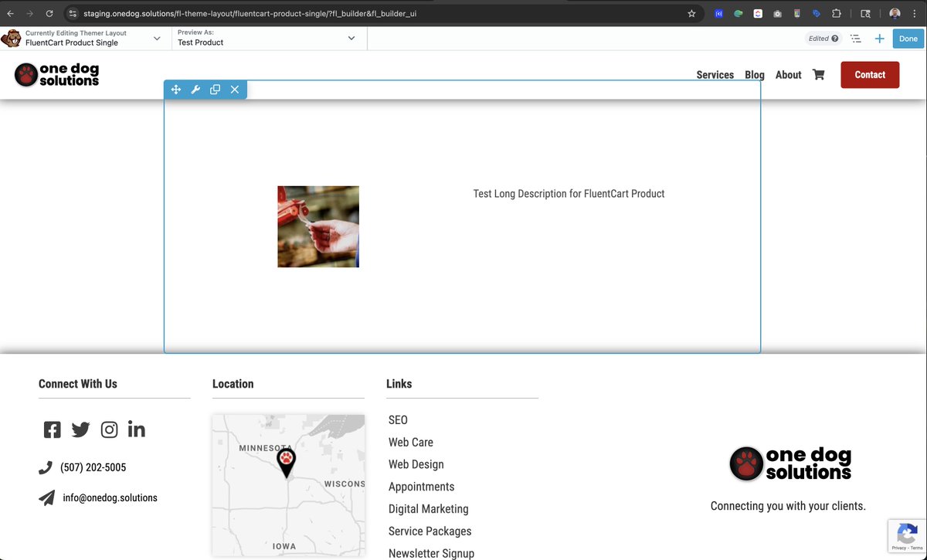Image resolution: width=927 pixels, height=560 pixels.
Task: Click the info@onedog.solutions email link
Action: [110, 498]
